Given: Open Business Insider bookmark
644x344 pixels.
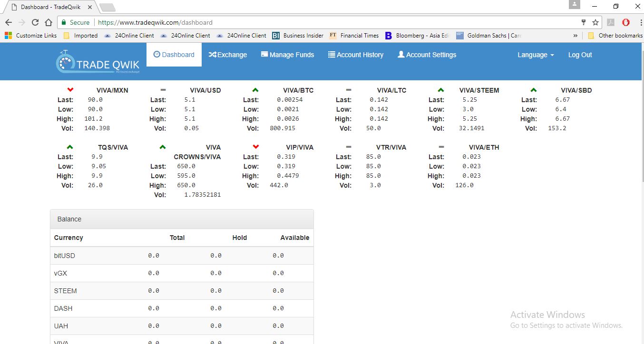Looking at the screenshot, I should pos(298,36).
